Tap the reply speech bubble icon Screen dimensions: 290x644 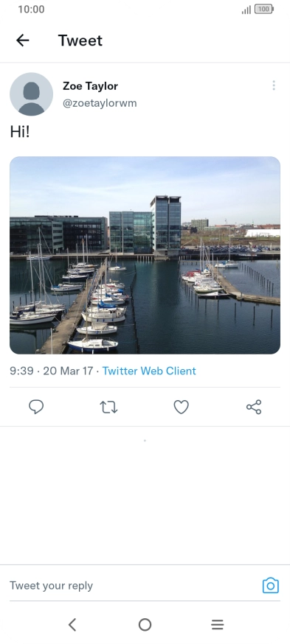[36, 407]
